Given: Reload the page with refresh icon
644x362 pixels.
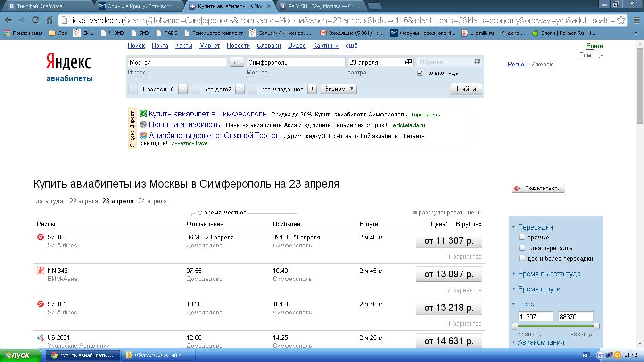Looking at the screenshot, I should click(x=35, y=20).
